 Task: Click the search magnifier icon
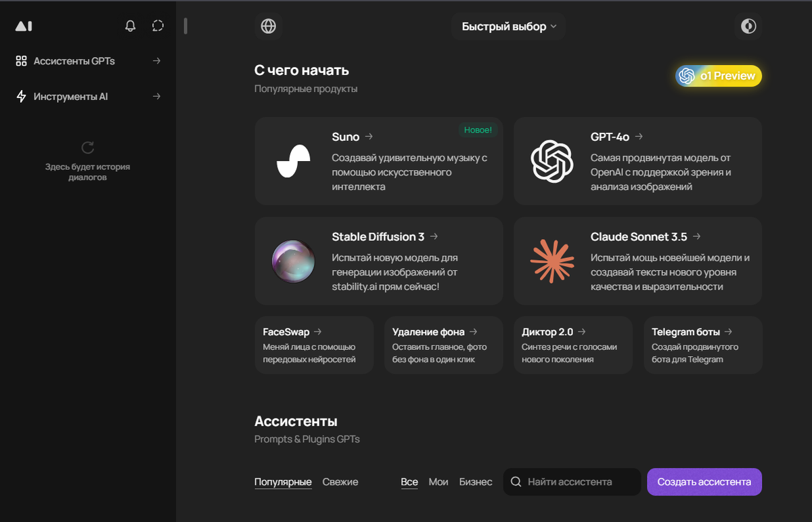pos(516,482)
